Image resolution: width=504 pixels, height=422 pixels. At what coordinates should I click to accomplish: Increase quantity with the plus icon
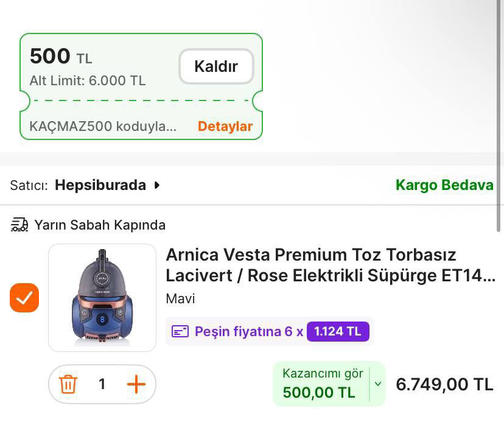(136, 384)
